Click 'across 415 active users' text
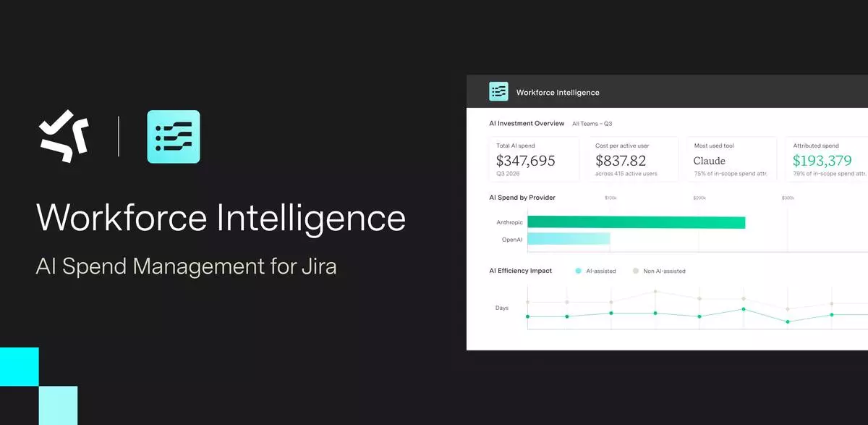The height and width of the screenshot is (425, 868). (626, 174)
